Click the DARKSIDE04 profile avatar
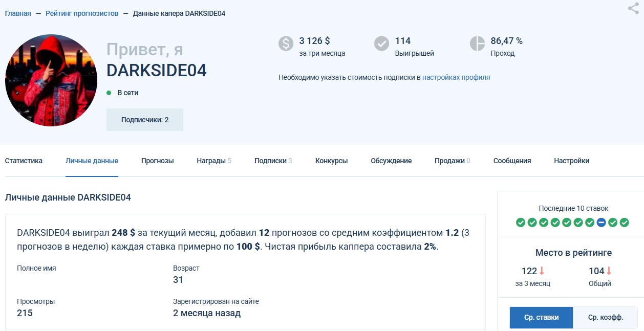The width and height of the screenshot is (644, 331). pyautogui.click(x=51, y=80)
